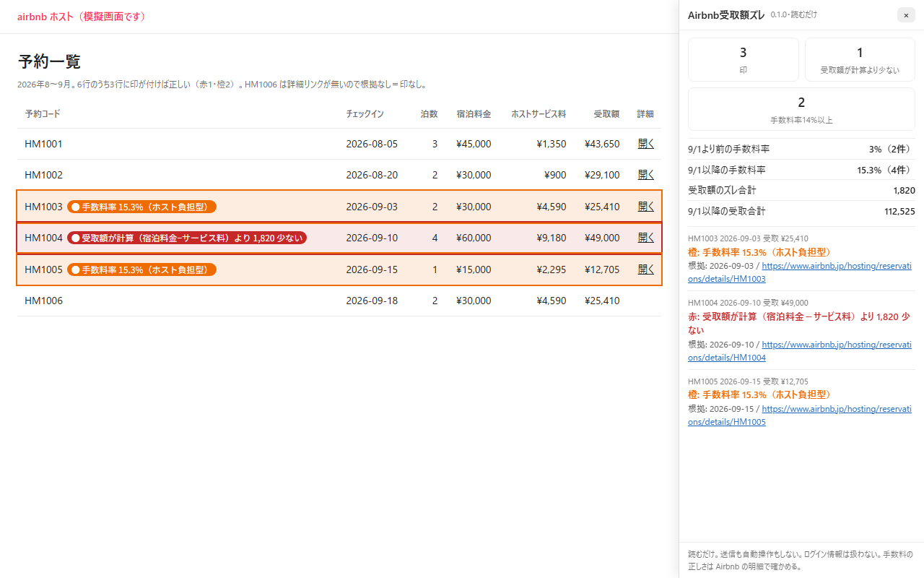Screen dimensions: 924x578
Task: Open details link for HM1003
Action: (646, 207)
